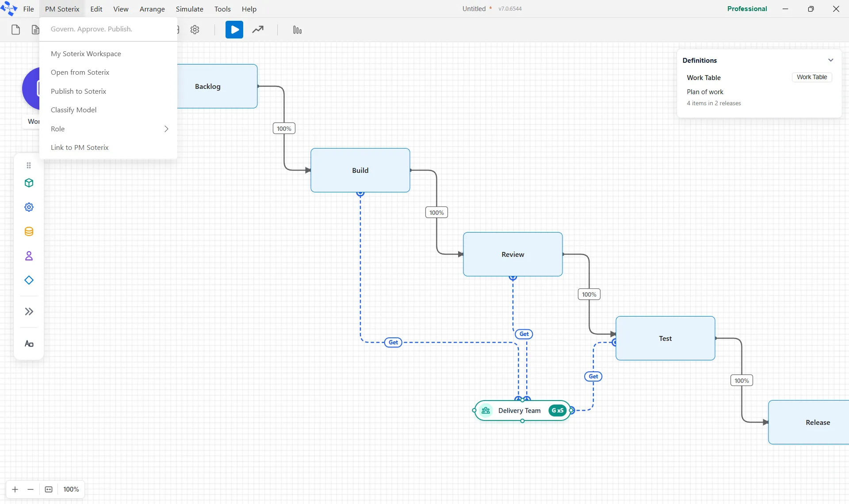Image resolution: width=849 pixels, height=504 pixels.
Task: Click the Work Table tag button
Action: (812, 77)
